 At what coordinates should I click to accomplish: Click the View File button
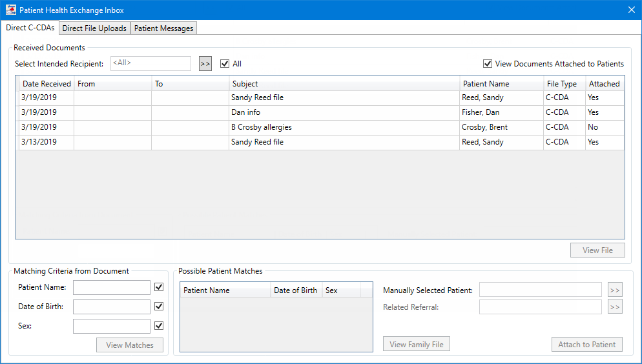tap(597, 250)
